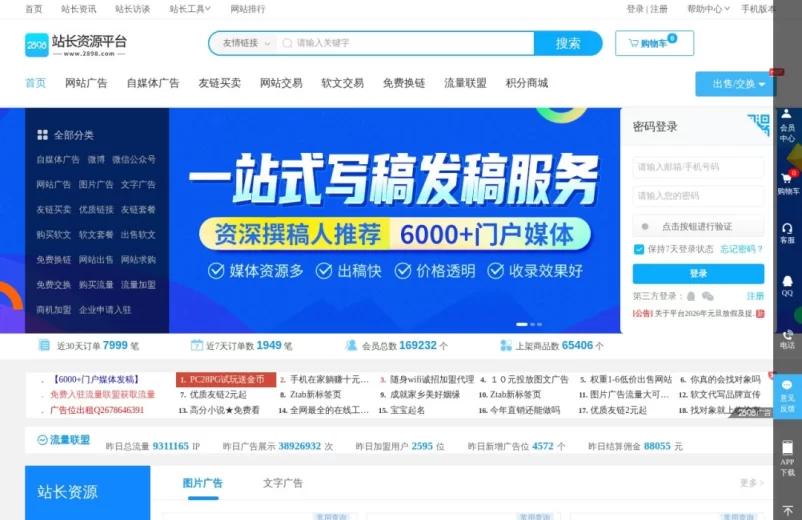This screenshot has width=802, height=520.
Task: Switch to 文字广告 tab
Action: click(x=283, y=483)
